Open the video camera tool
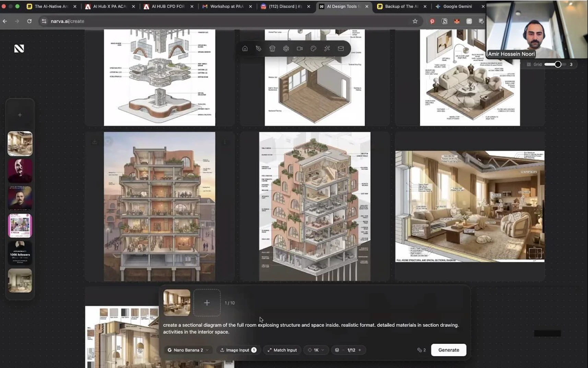 click(300, 49)
